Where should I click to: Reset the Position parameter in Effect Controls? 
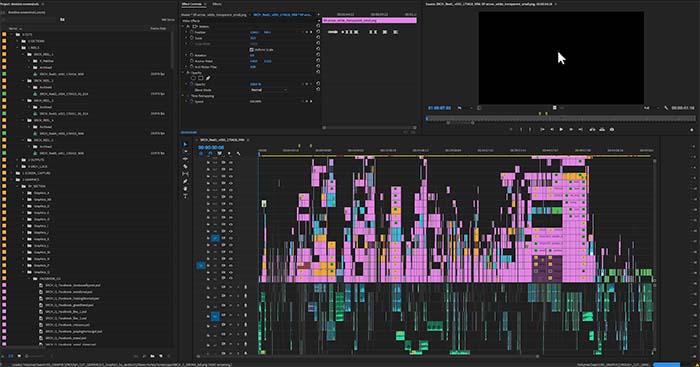[318, 32]
